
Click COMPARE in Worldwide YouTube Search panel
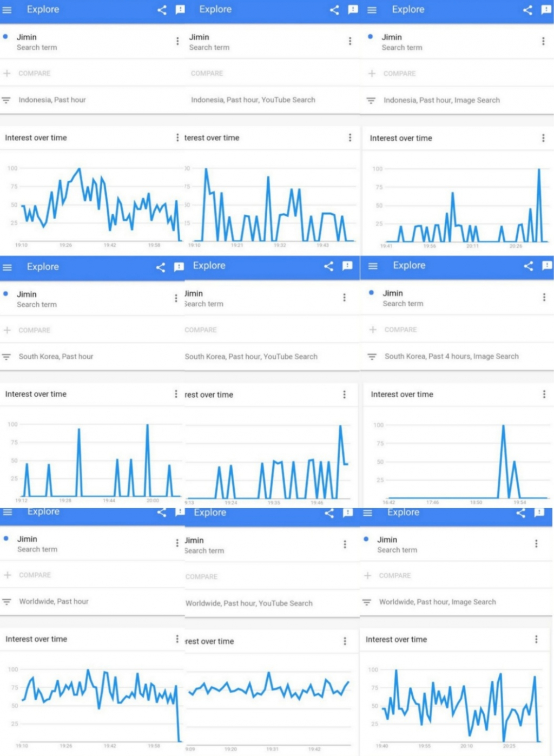click(201, 577)
